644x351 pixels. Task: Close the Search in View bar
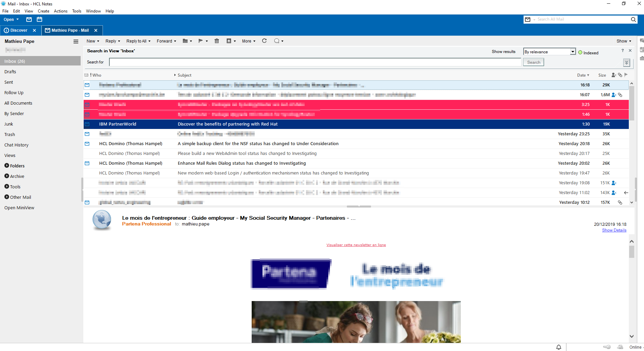coord(630,51)
